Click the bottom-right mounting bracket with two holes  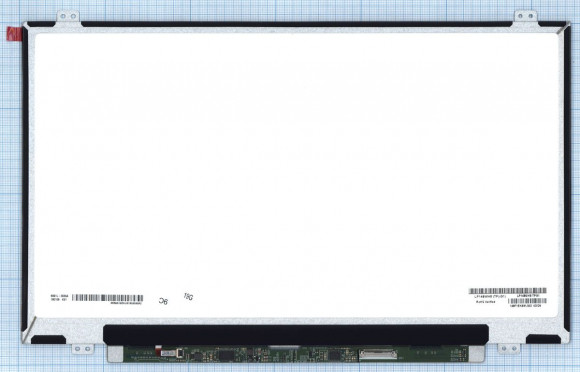point(509,348)
